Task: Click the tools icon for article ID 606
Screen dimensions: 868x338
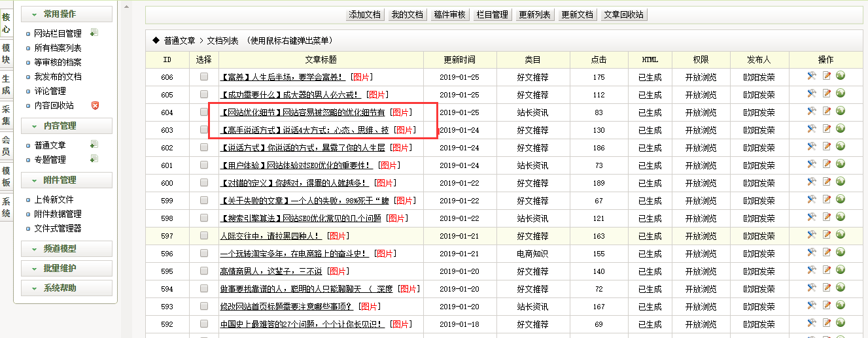Action: coord(812,76)
